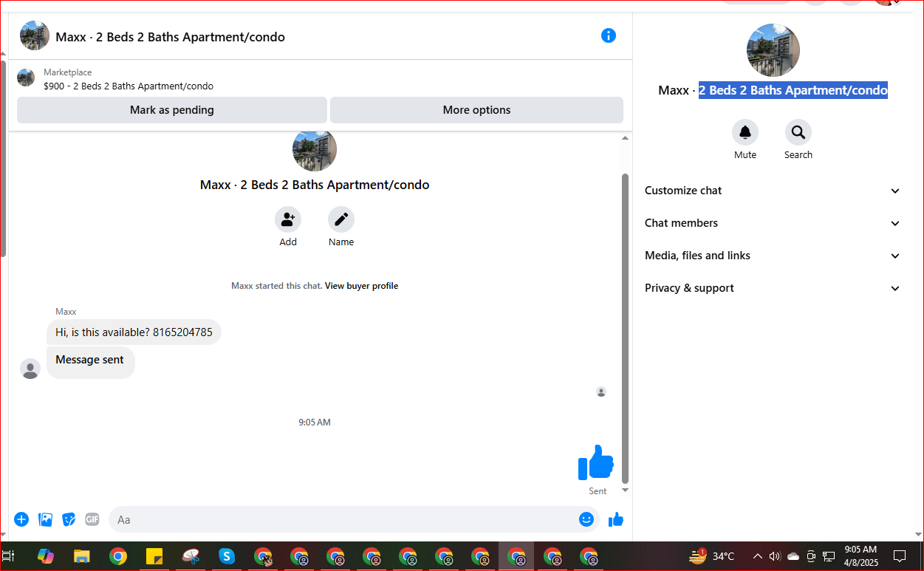This screenshot has height=571, width=924.
Task: Search the conversation using magnifier icon
Action: coord(798,132)
